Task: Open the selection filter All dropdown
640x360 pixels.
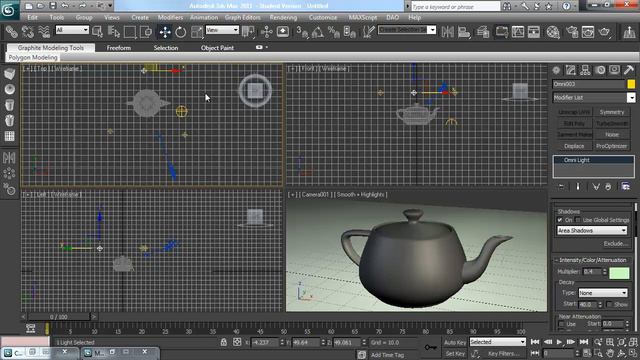Action: click(72, 30)
